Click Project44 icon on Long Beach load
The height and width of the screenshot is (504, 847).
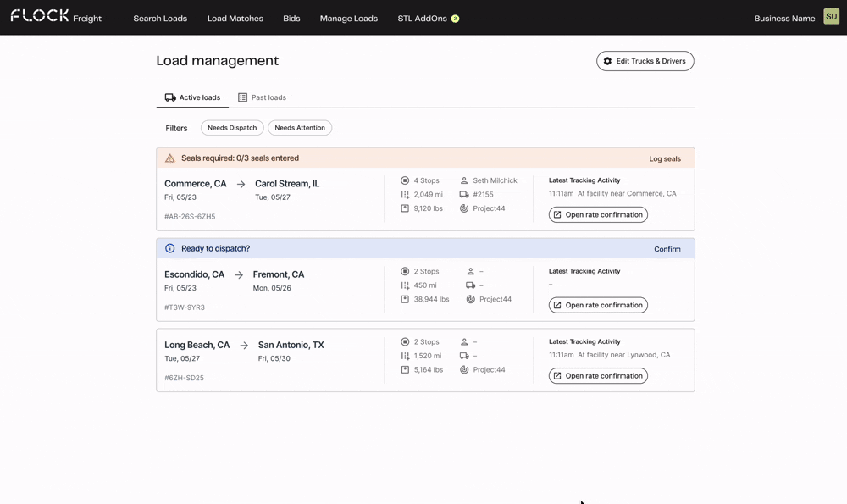click(x=464, y=370)
